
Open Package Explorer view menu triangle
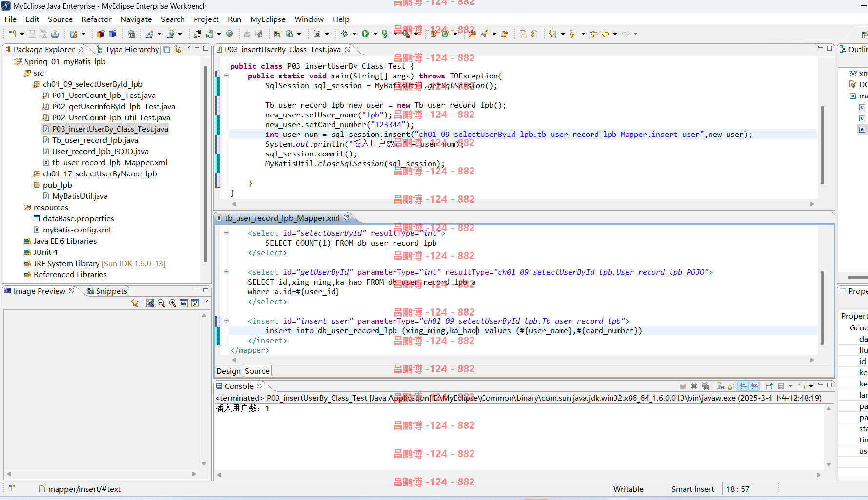tap(188, 48)
